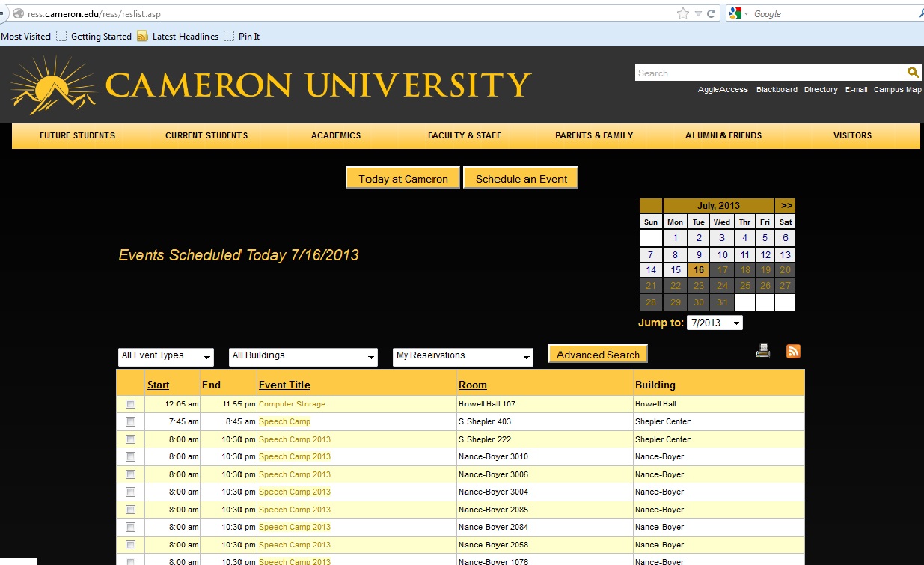Screen dimensions: 924x565
Task: Open search engine selector dropdown arrow
Action: point(746,13)
